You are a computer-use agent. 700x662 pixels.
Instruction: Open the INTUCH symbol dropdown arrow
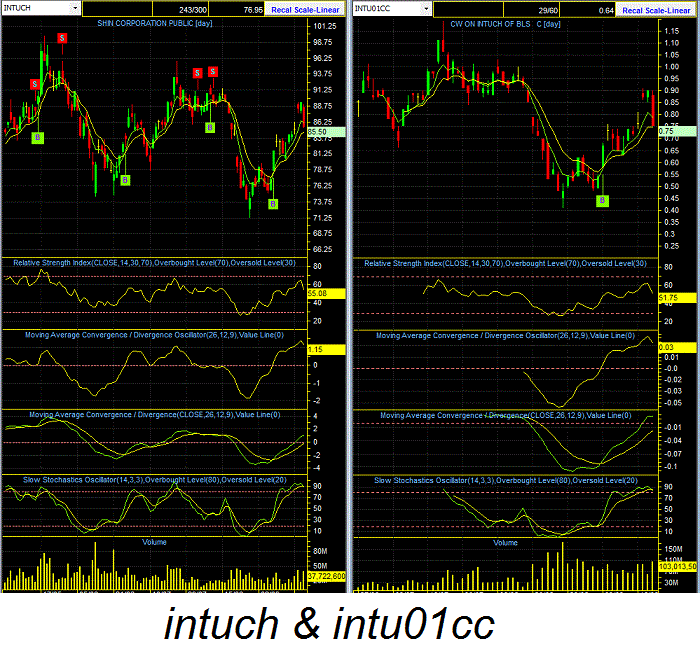(75, 8)
